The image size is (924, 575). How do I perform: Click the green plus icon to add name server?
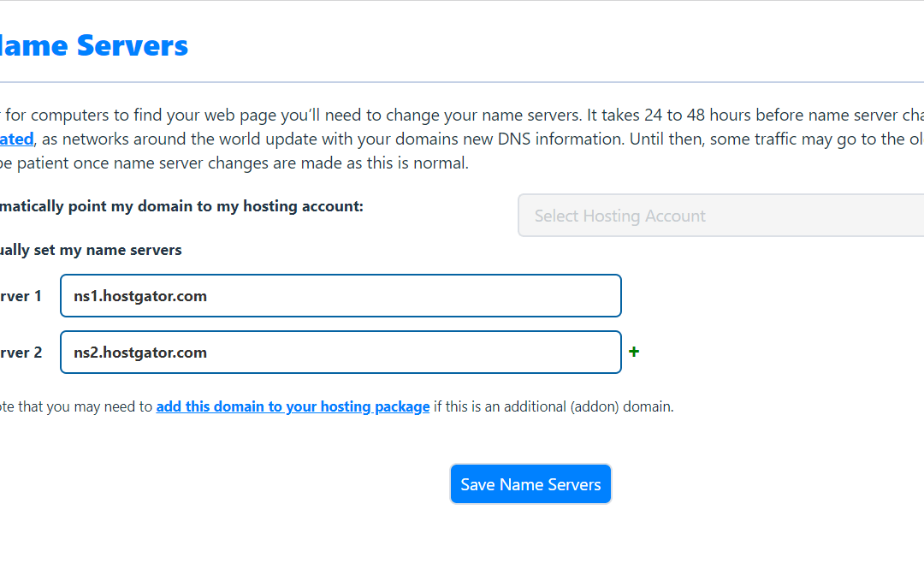[x=634, y=352]
